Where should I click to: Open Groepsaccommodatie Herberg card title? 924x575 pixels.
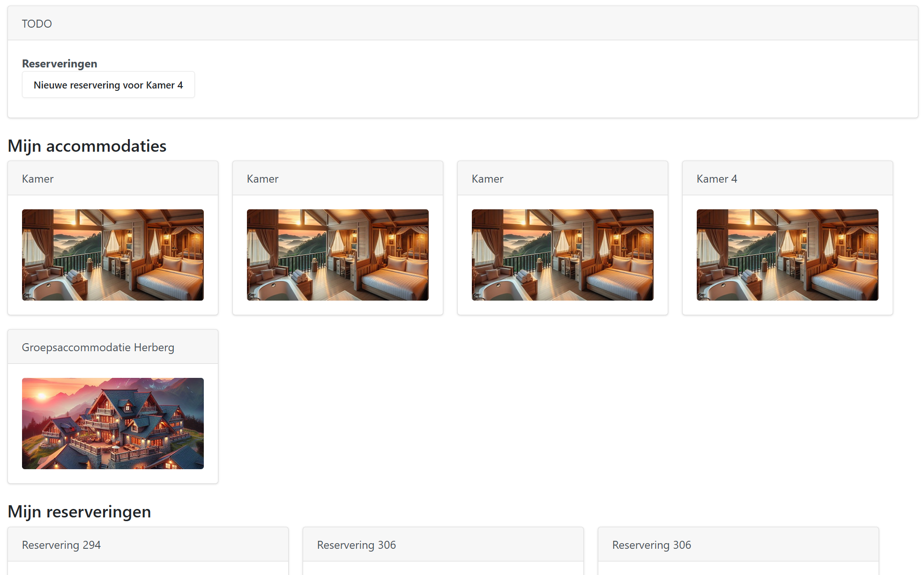click(x=98, y=347)
